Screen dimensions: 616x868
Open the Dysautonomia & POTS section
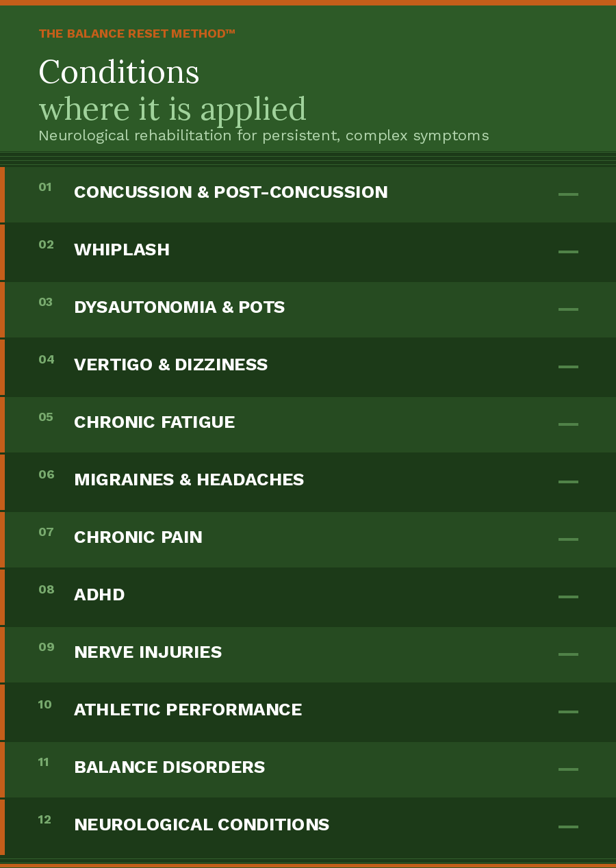568,309
